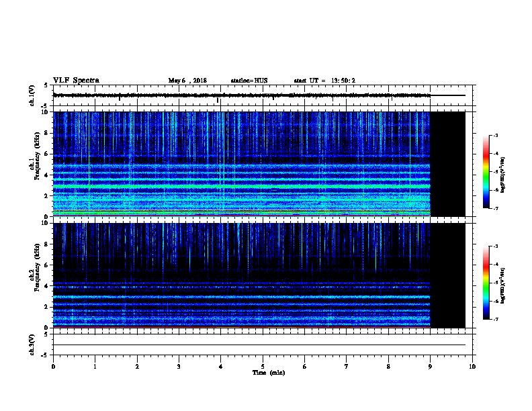Click the "Time (min)" axis label
This screenshot has width=532, height=411.
pos(269,373)
